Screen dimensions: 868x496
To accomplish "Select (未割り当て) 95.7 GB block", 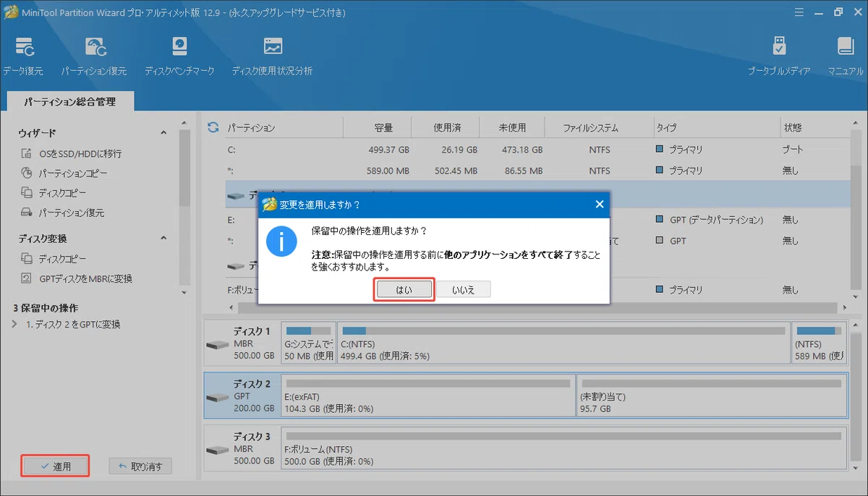I will [712, 395].
